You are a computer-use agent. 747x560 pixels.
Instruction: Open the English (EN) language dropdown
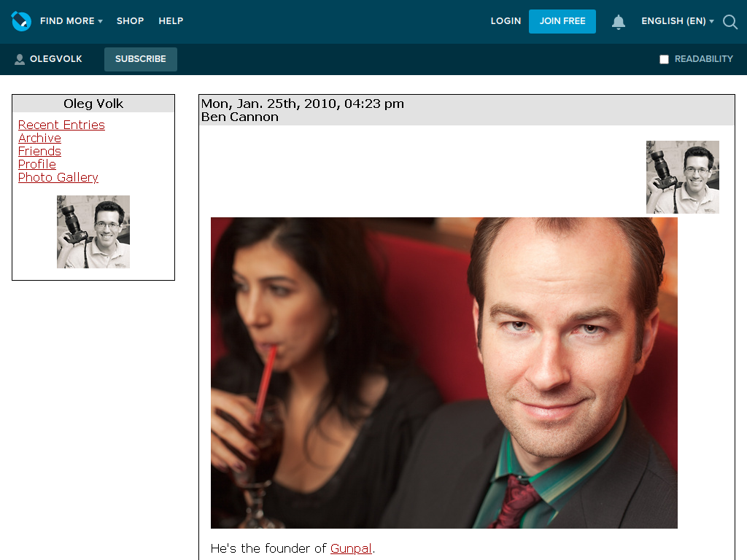(x=678, y=21)
